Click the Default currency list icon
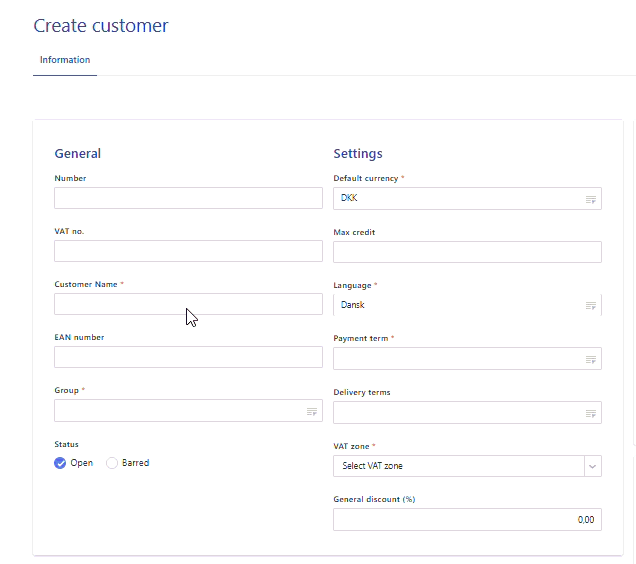 (591, 199)
